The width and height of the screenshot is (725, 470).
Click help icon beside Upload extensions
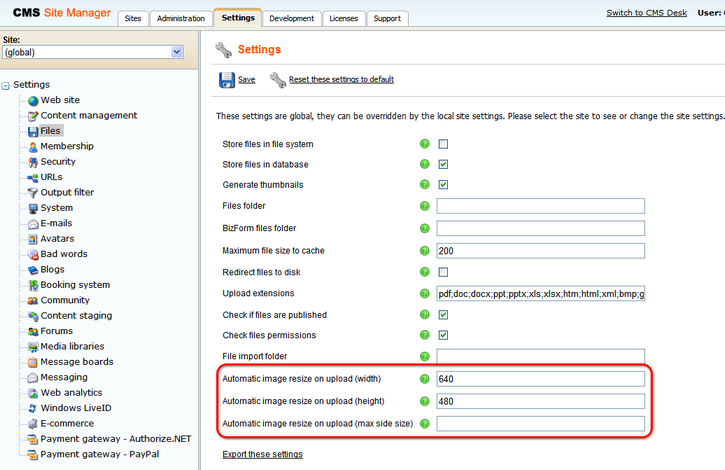(424, 294)
